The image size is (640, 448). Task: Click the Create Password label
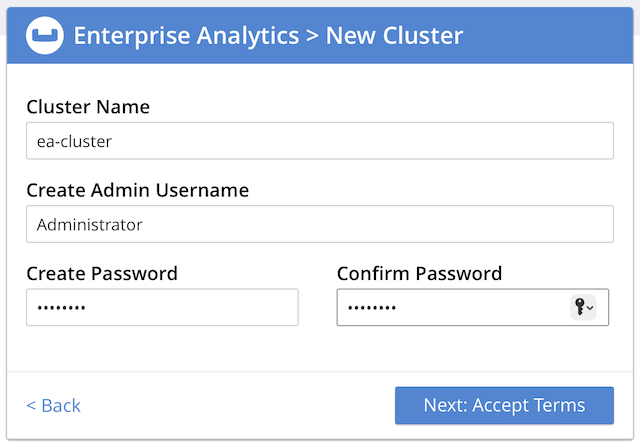click(x=102, y=273)
